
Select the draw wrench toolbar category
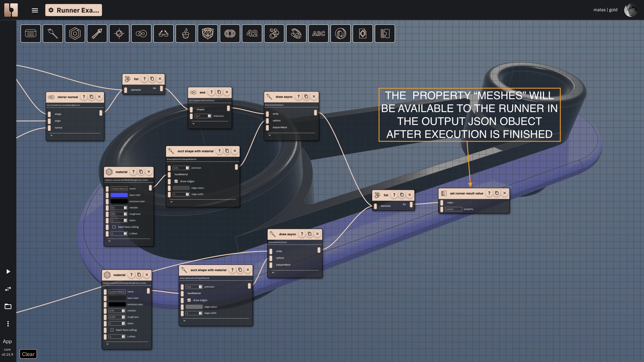53,34
